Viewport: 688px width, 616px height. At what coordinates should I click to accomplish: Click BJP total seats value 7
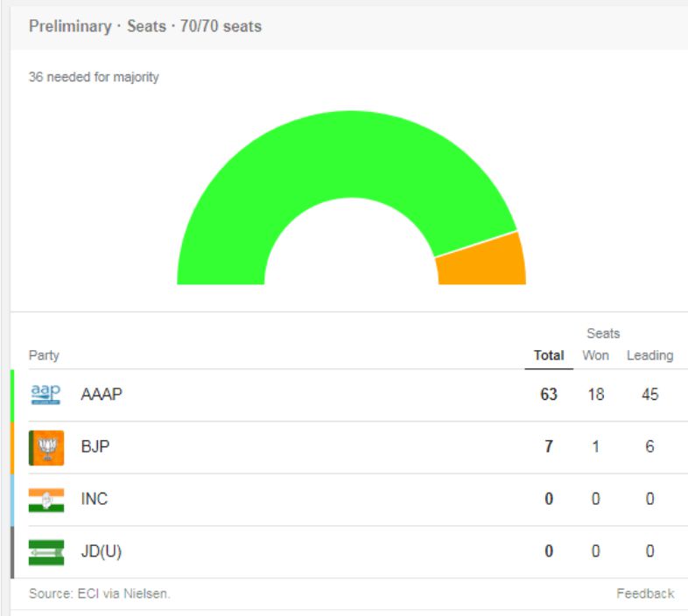click(549, 447)
